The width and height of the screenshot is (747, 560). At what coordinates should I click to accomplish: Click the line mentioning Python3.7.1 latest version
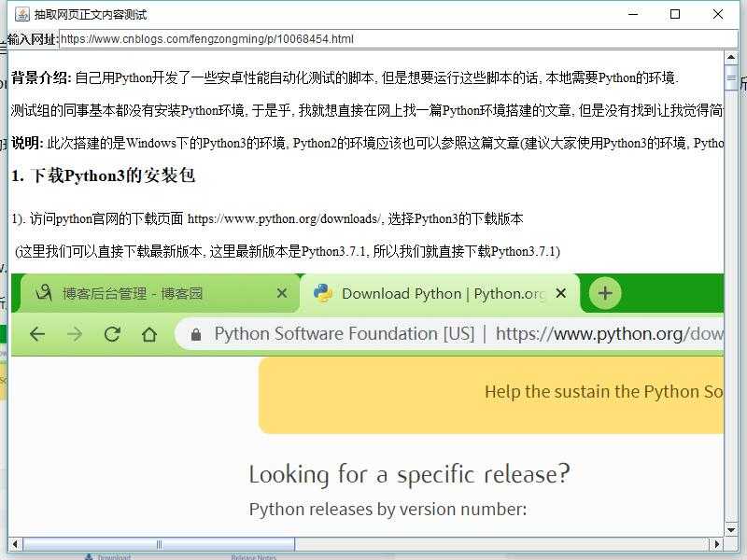coord(288,251)
